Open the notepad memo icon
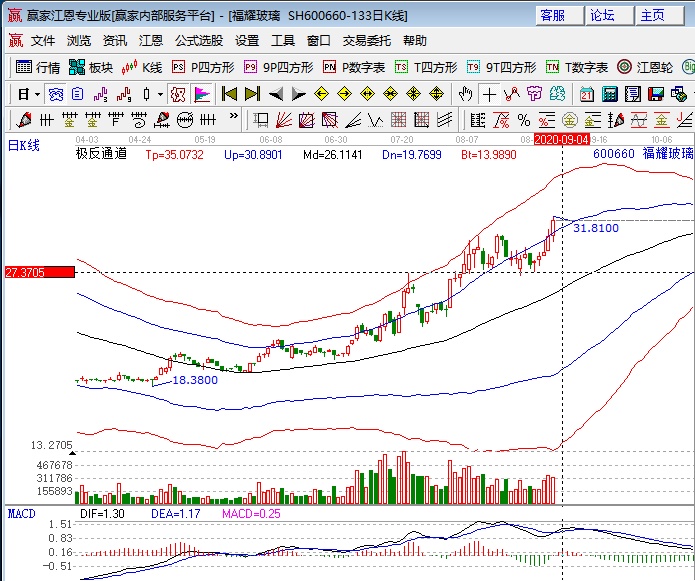This screenshot has height=581, width=695. coord(633,94)
